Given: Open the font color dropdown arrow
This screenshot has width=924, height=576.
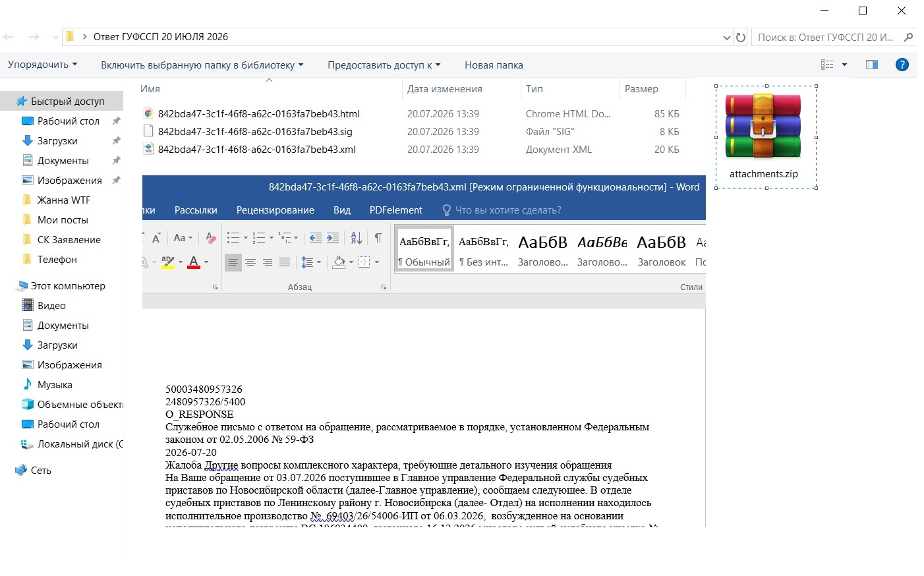Looking at the screenshot, I should 206,262.
